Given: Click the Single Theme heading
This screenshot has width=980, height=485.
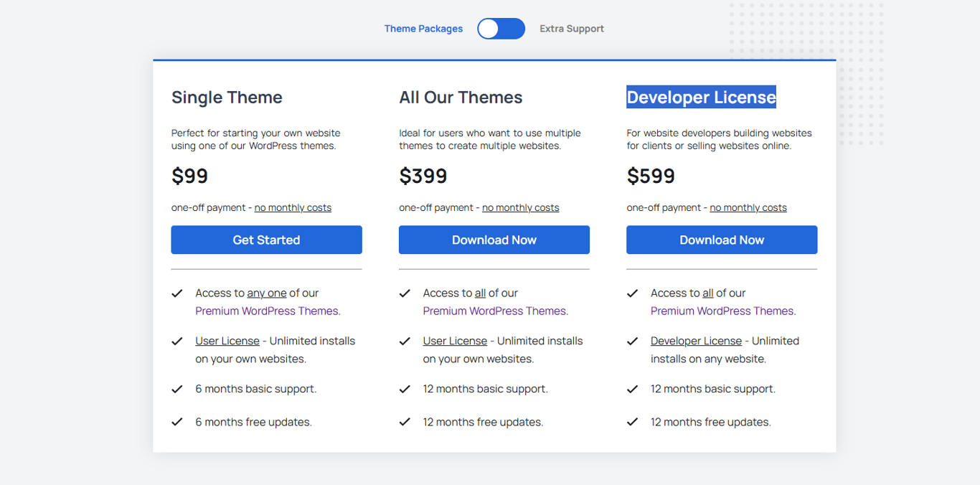Looking at the screenshot, I should click(227, 97).
